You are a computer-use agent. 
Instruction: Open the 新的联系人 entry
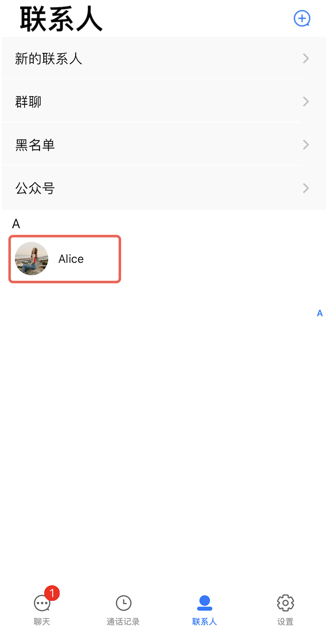[48, 58]
